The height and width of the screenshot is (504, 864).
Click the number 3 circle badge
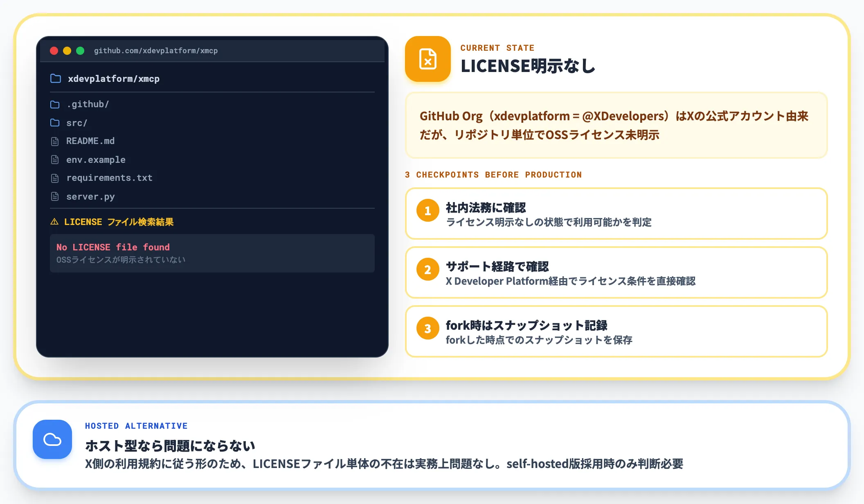tap(428, 328)
